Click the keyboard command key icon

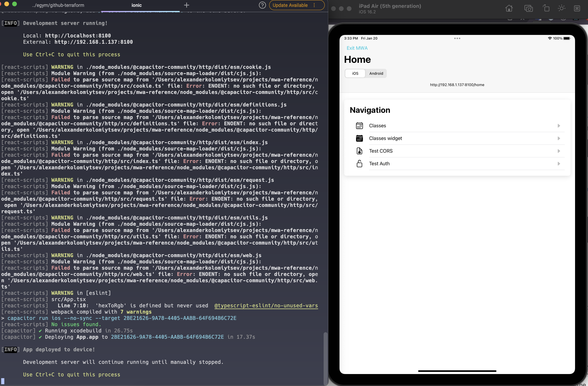coord(577,8)
